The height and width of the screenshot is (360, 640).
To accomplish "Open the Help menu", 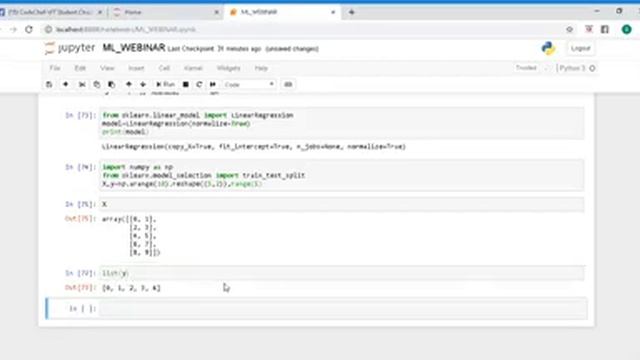I will (261, 68).
